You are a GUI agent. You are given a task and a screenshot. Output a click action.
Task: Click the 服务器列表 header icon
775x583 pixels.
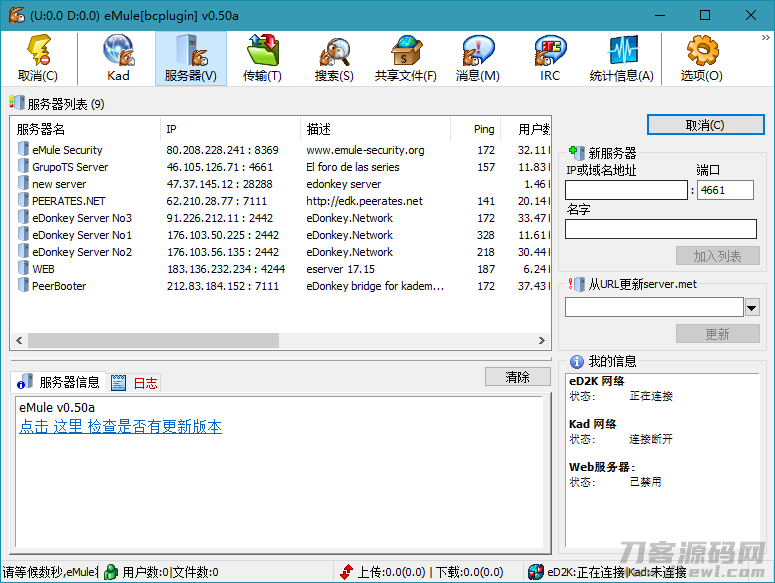click(x=16, y=103)
